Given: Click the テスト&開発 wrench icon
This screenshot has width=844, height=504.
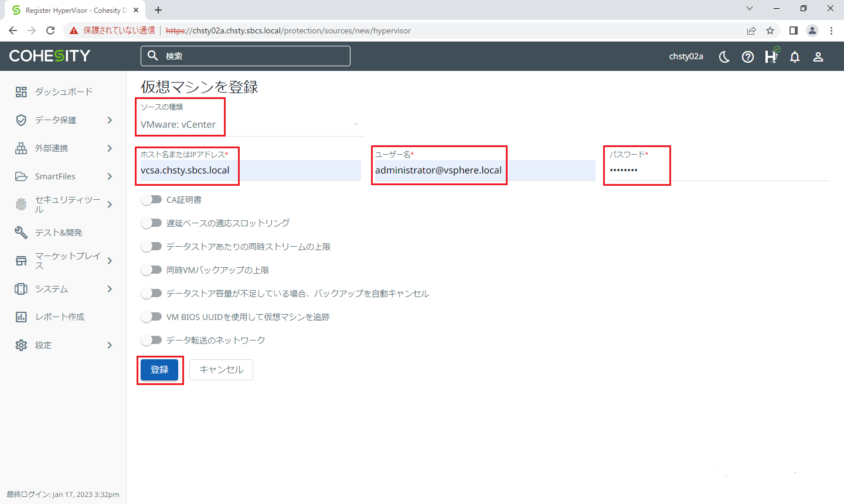Looking at the screenshot, I should click(21, 233).
